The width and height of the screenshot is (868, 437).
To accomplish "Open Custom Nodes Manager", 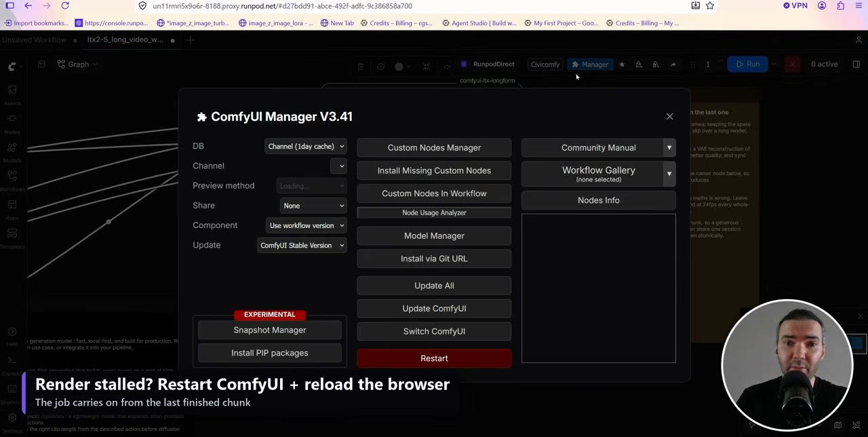I will point(434,147).
